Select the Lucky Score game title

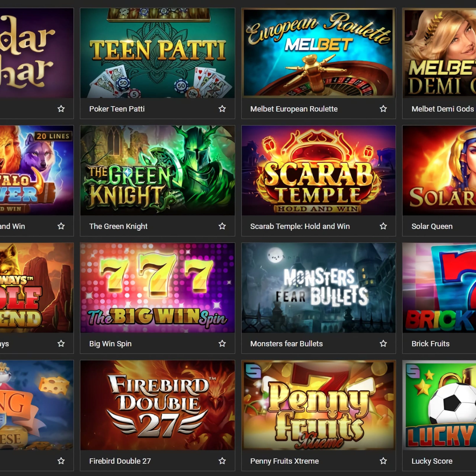pos(432,461)
